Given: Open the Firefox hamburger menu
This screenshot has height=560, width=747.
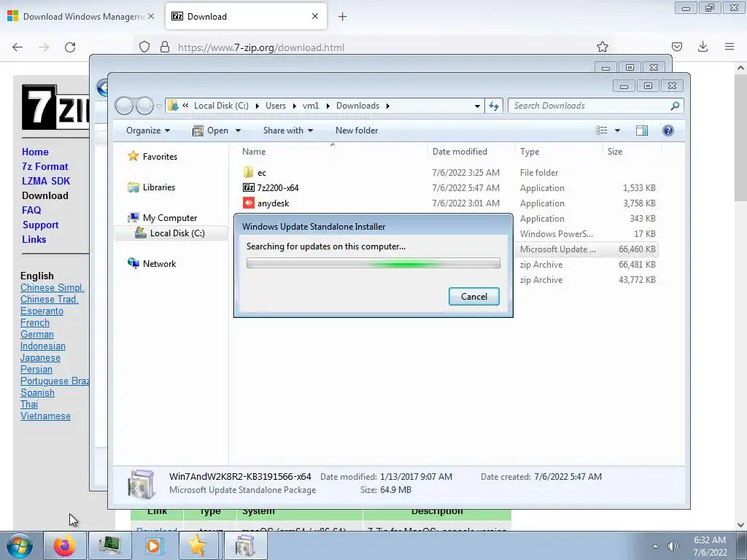Looking at the screenshot, I should click(729, 47).
